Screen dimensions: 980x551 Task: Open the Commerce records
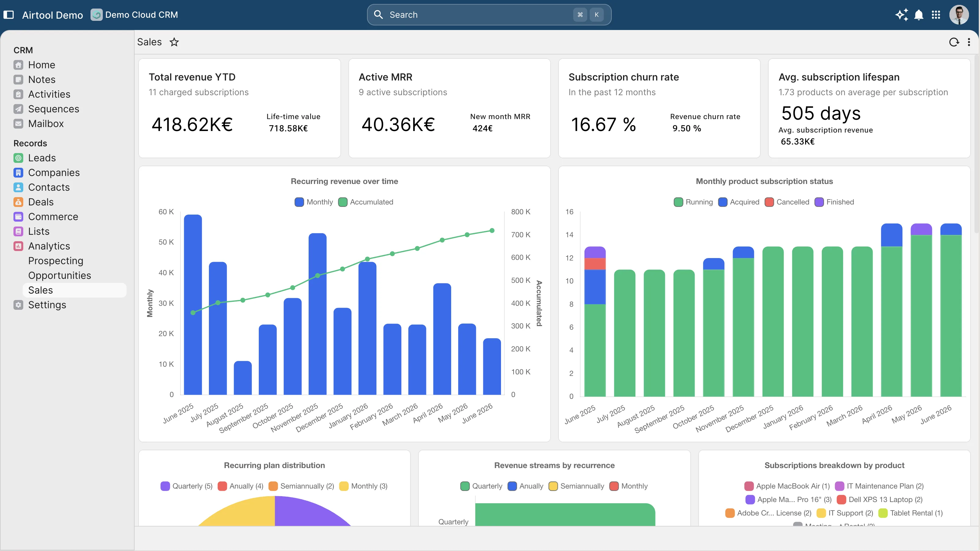click(53, 217)
